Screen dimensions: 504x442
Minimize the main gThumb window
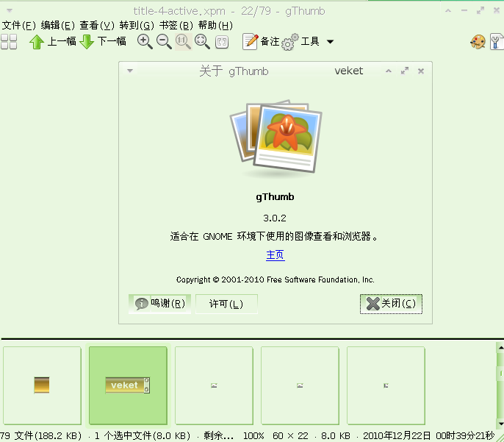pyautogui.click(x=464, y=10)
